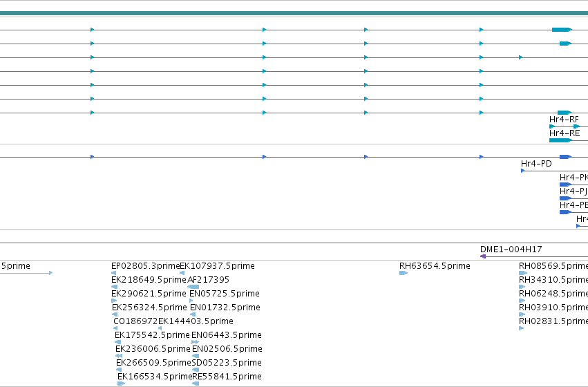Screen dimensions: 588x387
Task: Select the Hr4-RF transcript label
Action: (x=564, y=120)
